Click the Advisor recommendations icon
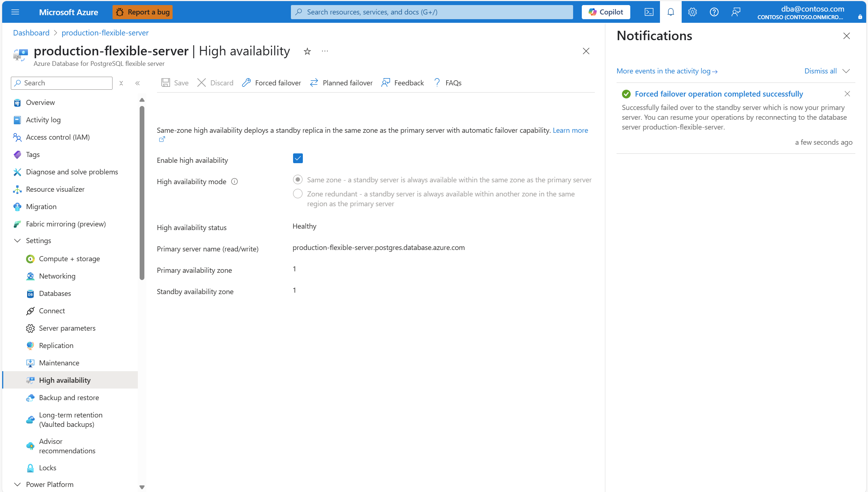Image resolution: width=868 pixels, height=492 pixels. coord(30,446)
